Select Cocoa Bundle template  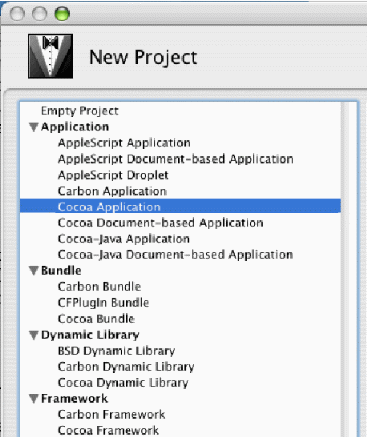[96, 319]
